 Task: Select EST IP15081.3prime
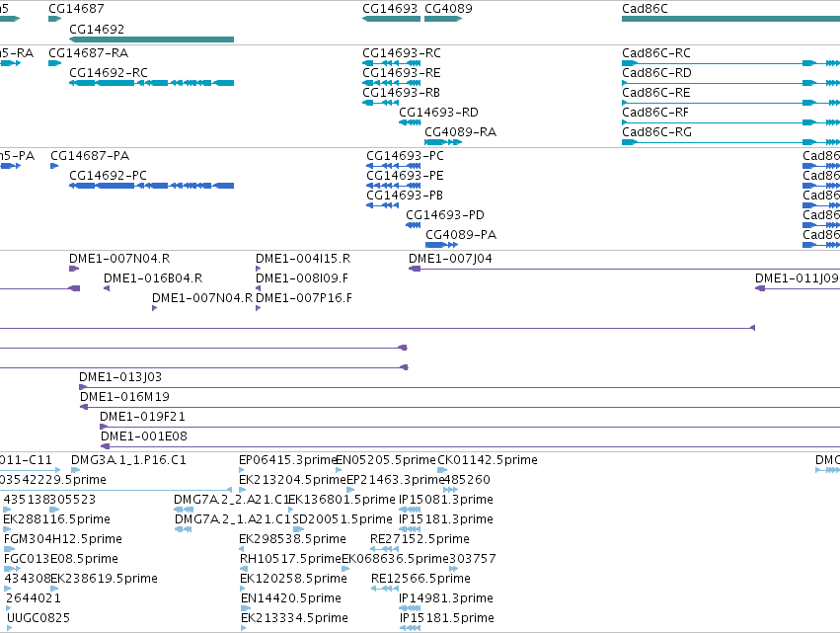click(446, 500)
